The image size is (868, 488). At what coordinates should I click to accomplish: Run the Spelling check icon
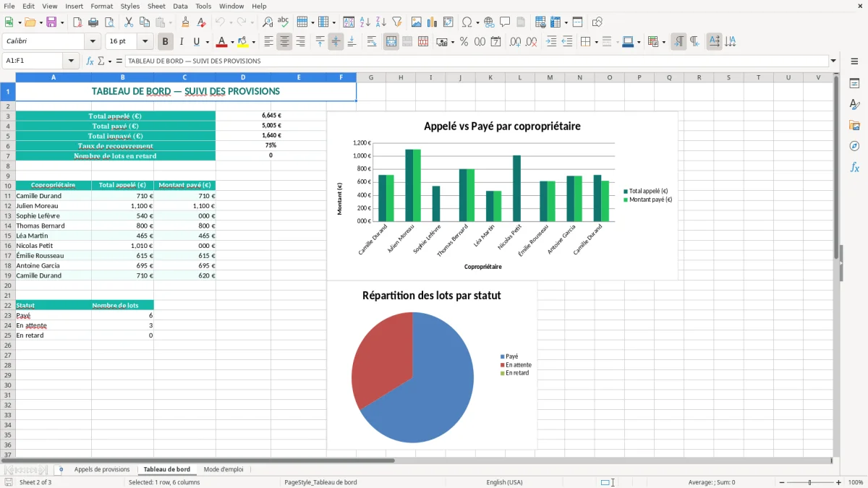283,22
